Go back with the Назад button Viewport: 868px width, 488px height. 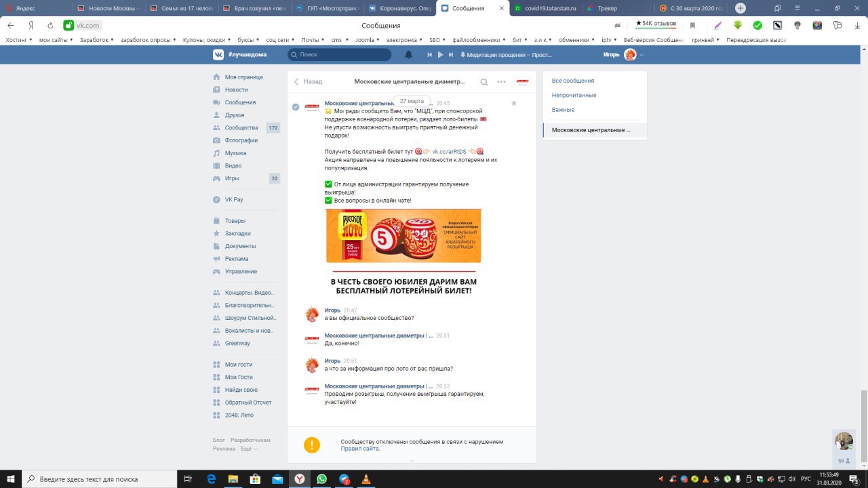(x=308, y=81)
